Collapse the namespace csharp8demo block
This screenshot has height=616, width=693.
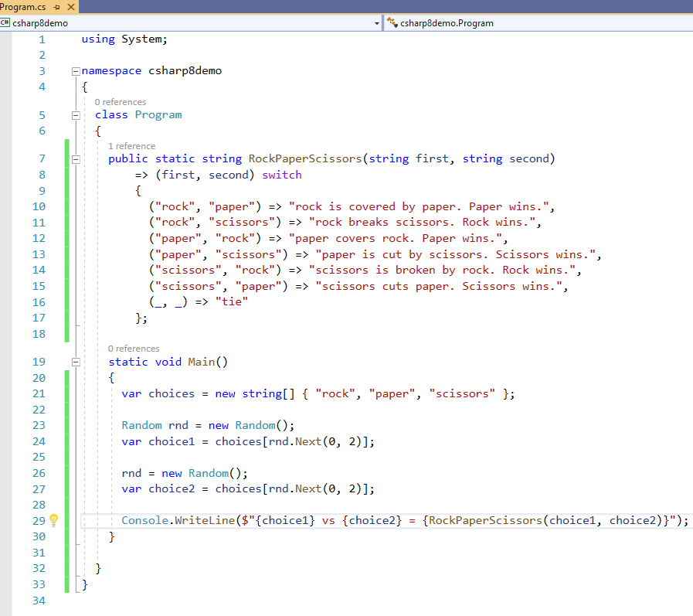pos(76,71)
